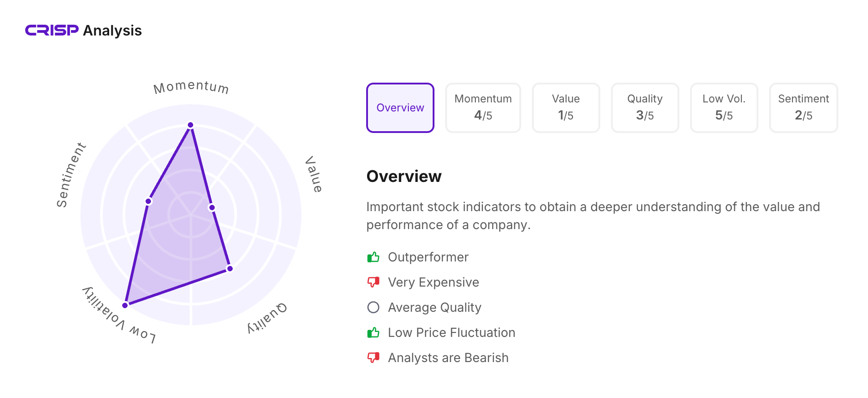Click the Momentum axis label on the chart
Viewport: 868px width, 398px height.
point(191,87)
